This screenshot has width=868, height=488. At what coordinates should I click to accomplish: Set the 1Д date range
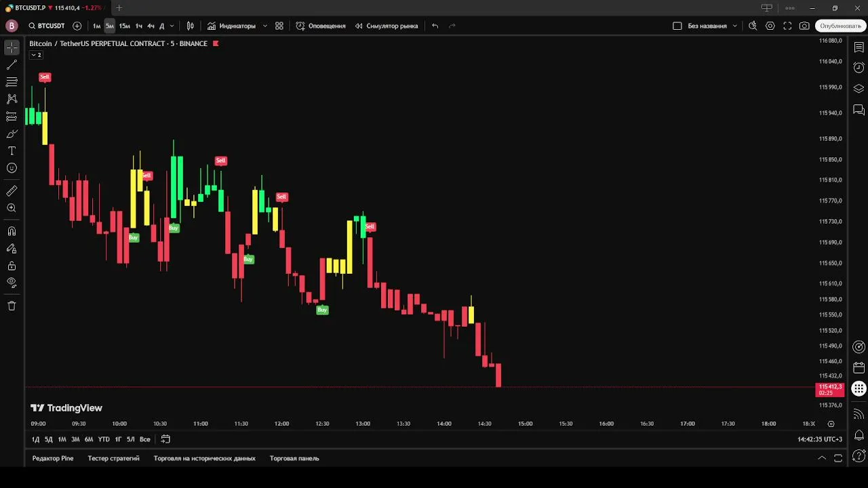pos(35,439)
